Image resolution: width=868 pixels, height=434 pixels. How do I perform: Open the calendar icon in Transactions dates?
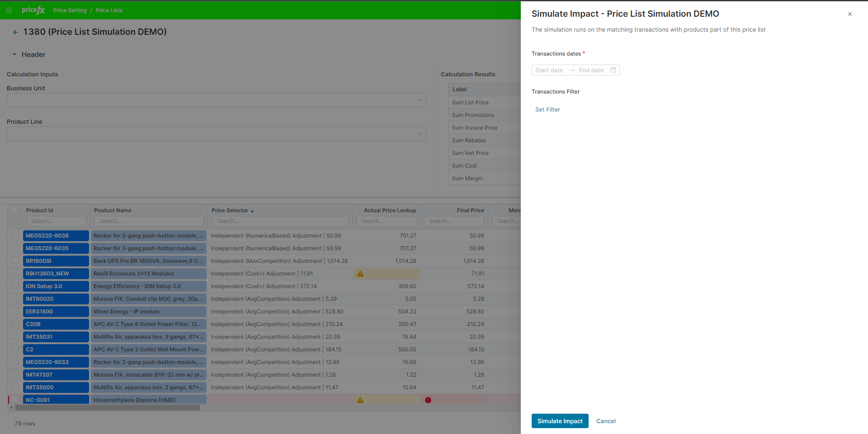[613, 70]
